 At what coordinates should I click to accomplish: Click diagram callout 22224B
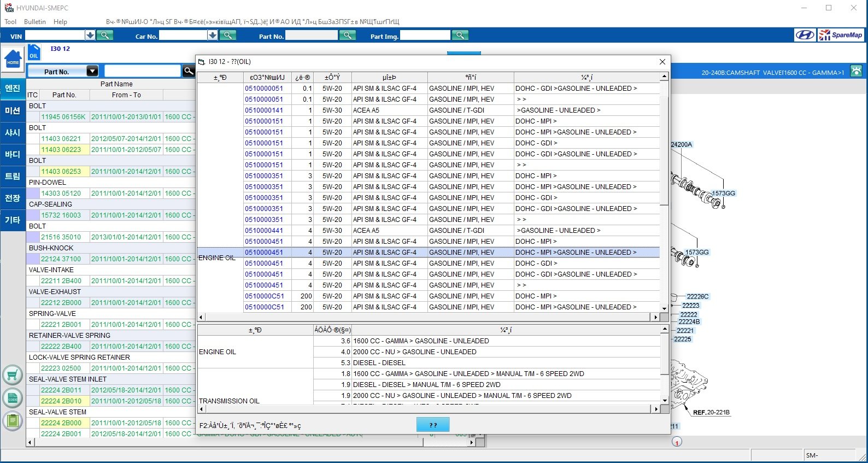pyautogui.click(x=689, y=322)
